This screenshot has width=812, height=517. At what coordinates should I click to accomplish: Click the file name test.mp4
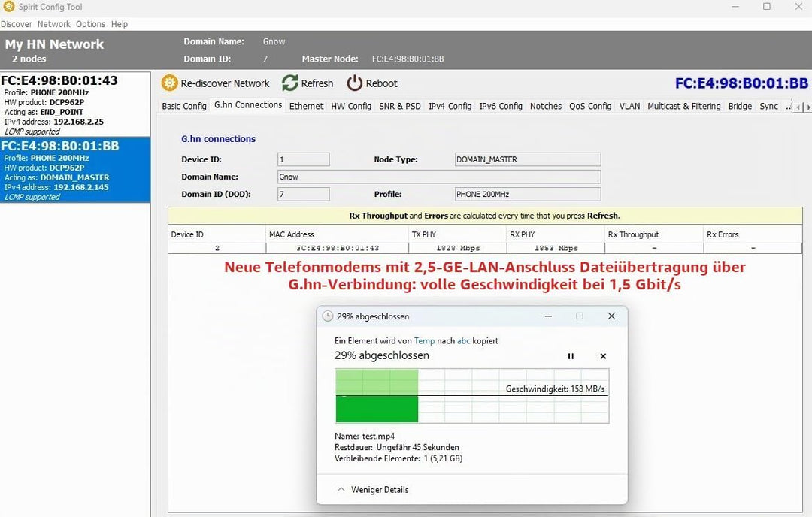click(378, 437)
